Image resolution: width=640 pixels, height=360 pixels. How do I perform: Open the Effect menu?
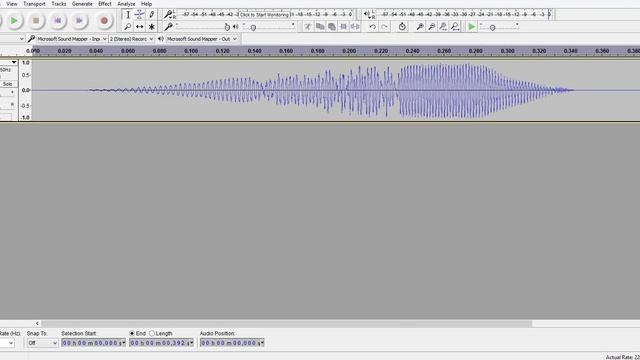105,4
